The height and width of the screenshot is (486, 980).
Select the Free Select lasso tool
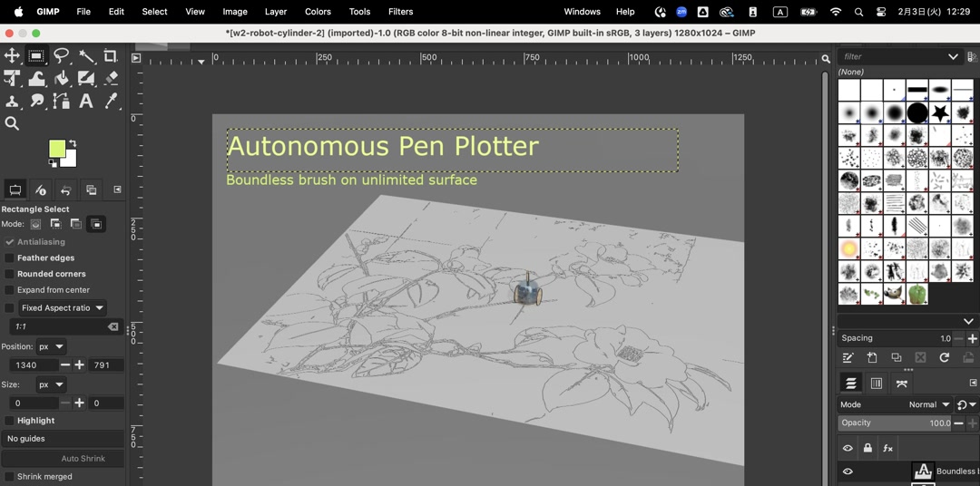(x=62, y=55)
